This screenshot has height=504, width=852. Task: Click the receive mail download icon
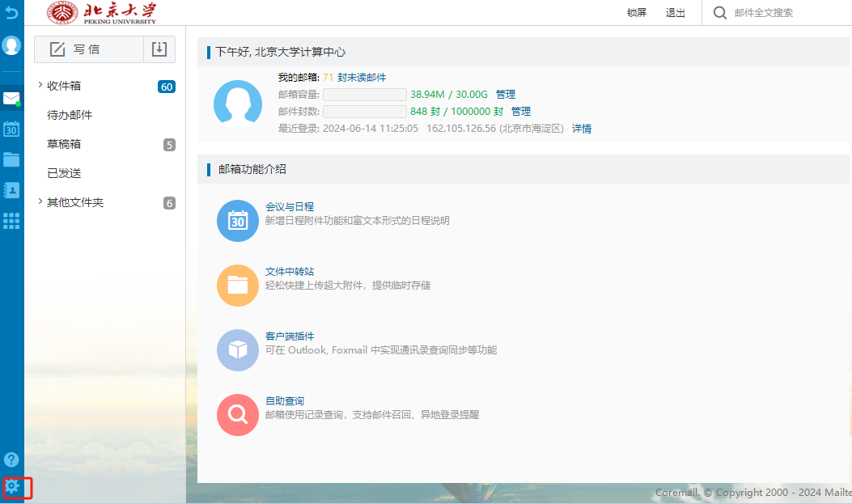[159, 49]
